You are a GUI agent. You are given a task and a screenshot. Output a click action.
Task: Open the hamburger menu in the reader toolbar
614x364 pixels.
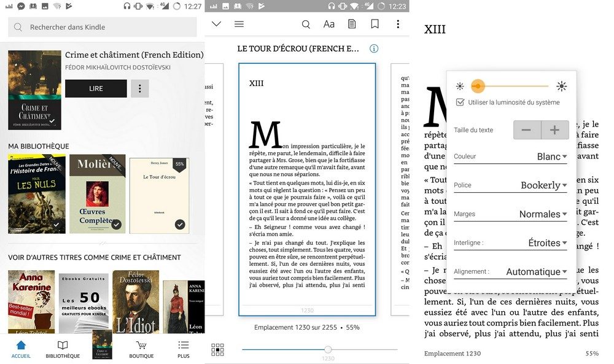[239, 24]
